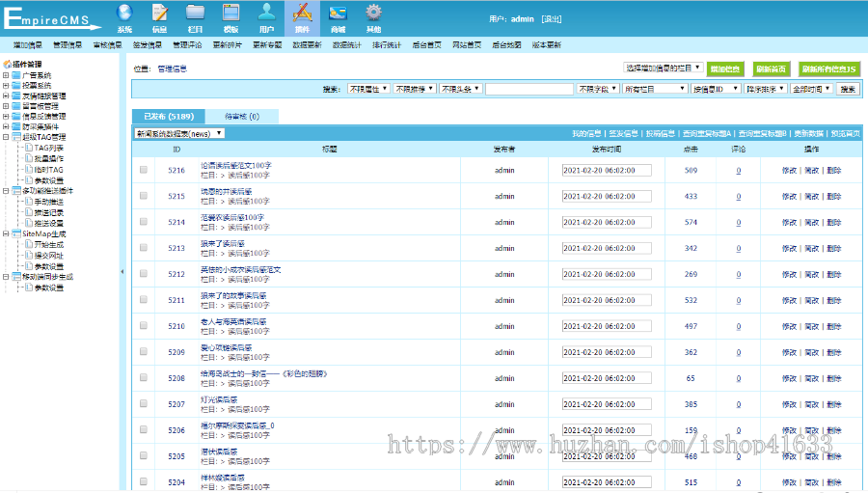Click the 刷新所有信息JS button

click(x=828, y=68)
